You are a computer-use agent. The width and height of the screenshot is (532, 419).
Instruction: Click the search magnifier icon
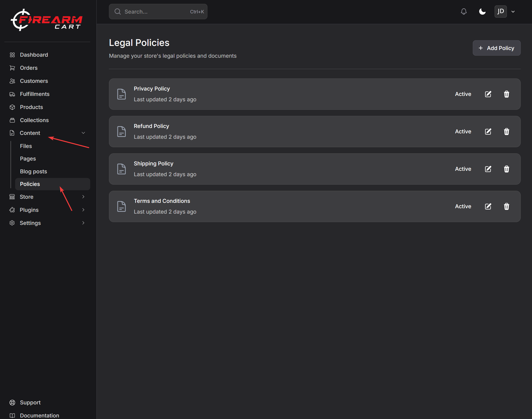tap(118, 12)
